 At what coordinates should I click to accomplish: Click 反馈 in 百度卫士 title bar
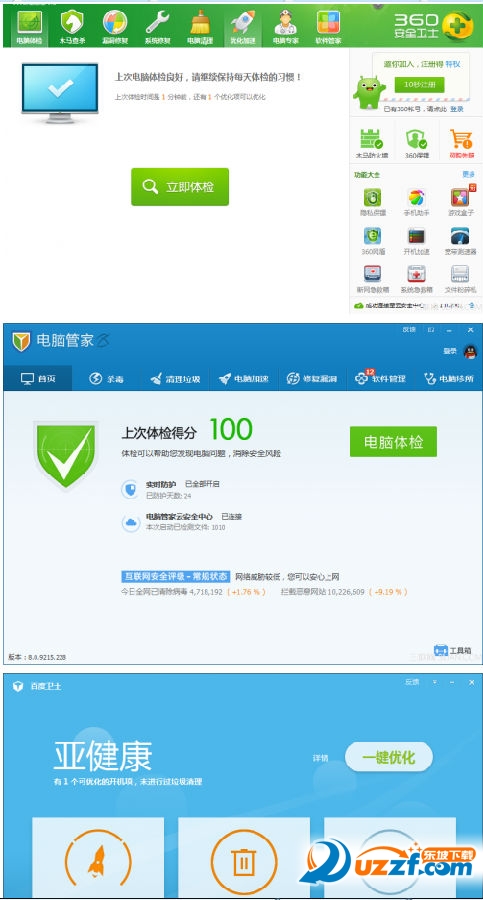(412, 682)
